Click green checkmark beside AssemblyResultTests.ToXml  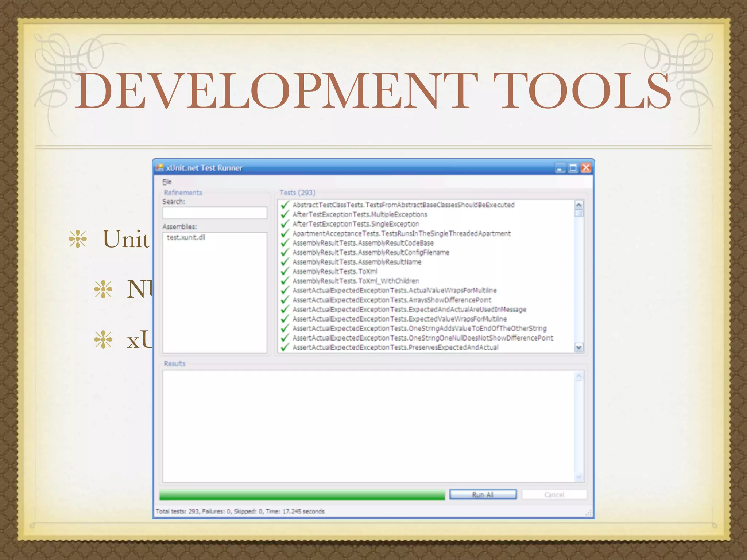(x=285, y=271)
